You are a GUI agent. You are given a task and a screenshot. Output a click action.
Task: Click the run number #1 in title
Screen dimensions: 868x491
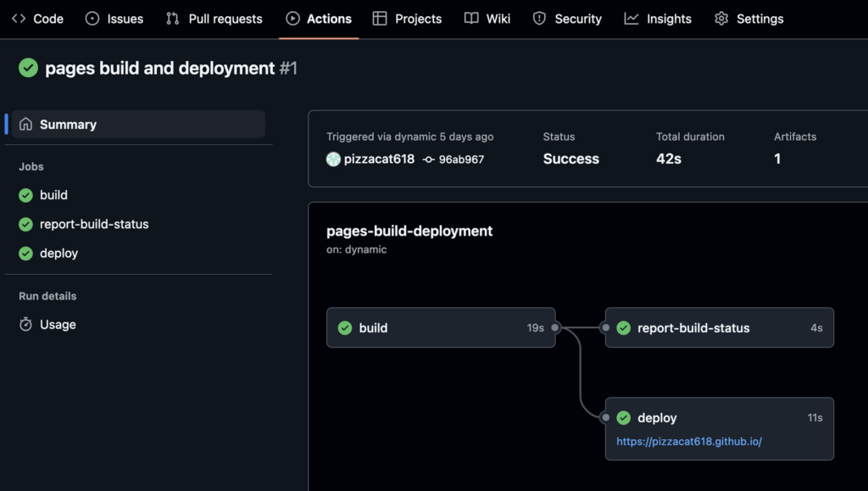point(288,68)
